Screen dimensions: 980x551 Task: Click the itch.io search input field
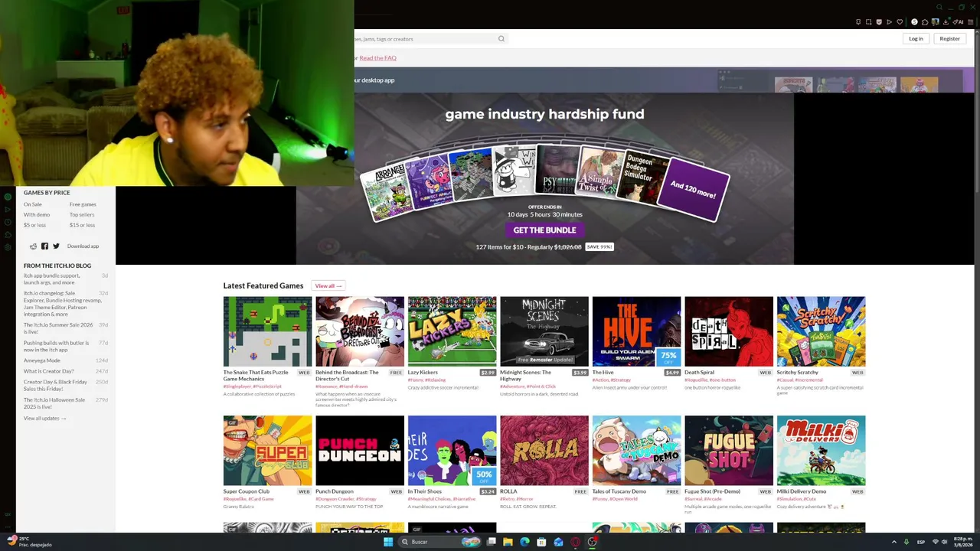tap(425, 39)
